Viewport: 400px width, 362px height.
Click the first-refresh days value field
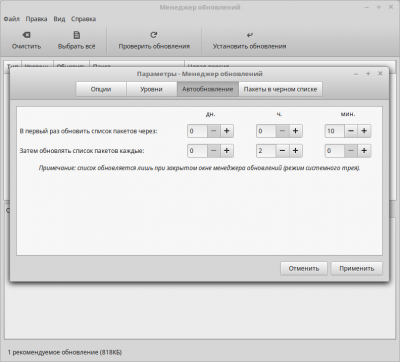coord(197,131)
